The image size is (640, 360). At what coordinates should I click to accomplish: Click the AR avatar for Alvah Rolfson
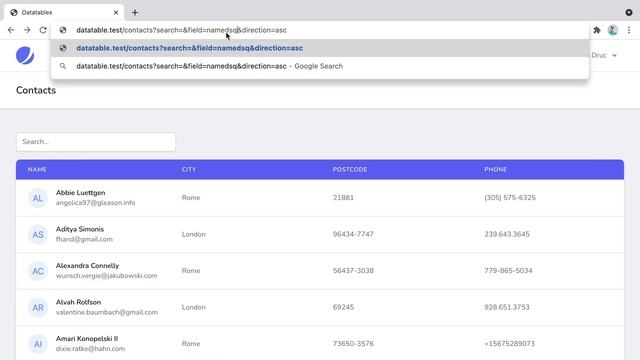[x=38, y=307]
